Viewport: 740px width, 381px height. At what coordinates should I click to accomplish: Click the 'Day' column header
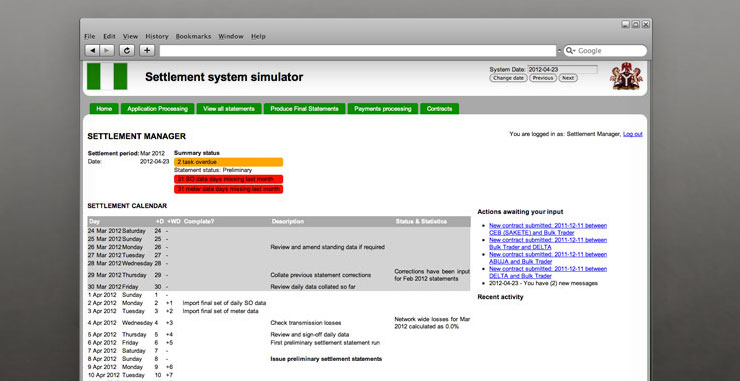point(94,221)
